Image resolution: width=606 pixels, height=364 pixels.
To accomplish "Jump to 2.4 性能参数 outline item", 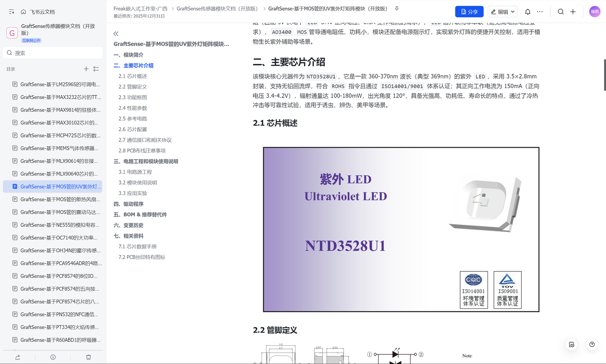I will 133,108.
